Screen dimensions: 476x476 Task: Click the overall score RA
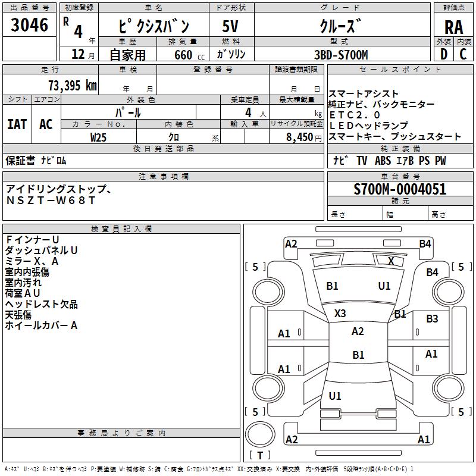pyautogui.click(x=454, y=27)
